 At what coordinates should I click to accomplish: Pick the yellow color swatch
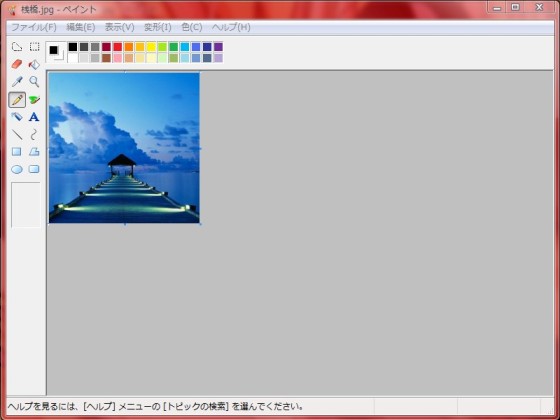(x=151, y=47)
